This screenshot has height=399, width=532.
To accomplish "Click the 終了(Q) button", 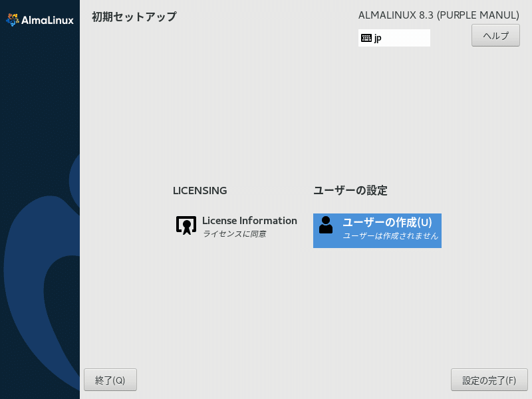I will click(110, 380).
